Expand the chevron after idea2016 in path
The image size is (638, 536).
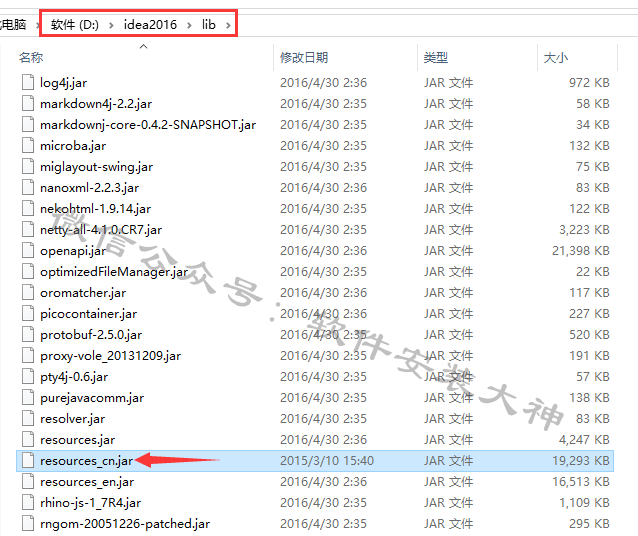[x=189, y=25]
